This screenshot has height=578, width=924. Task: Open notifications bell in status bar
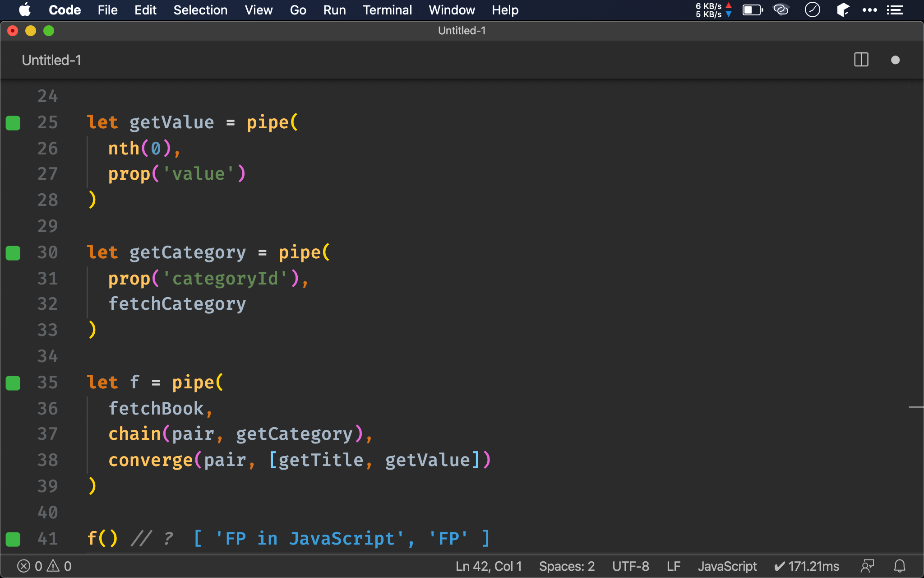[900, 566]
